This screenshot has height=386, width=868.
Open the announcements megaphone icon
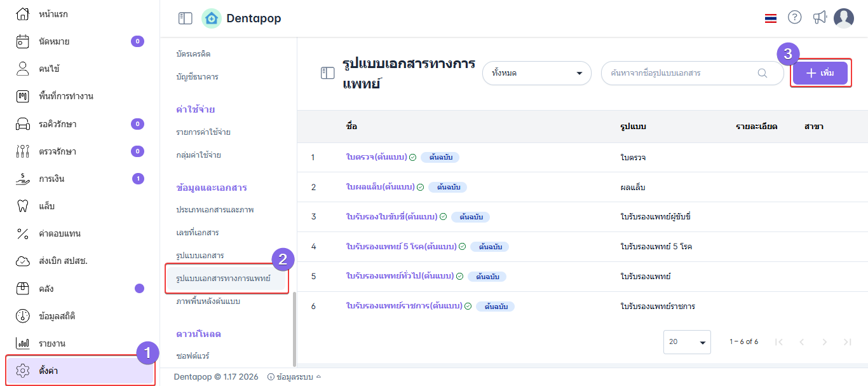(820, 18)
